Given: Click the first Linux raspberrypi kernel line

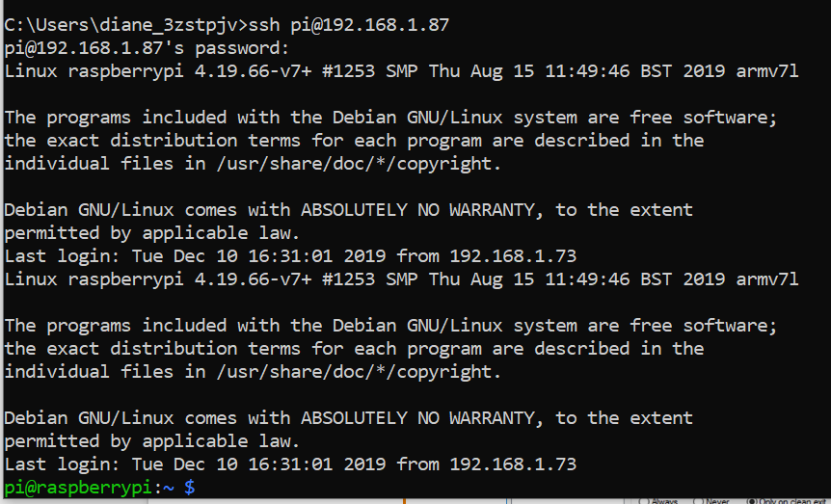Looking at the screenshot, I should [x=401, y=71].
